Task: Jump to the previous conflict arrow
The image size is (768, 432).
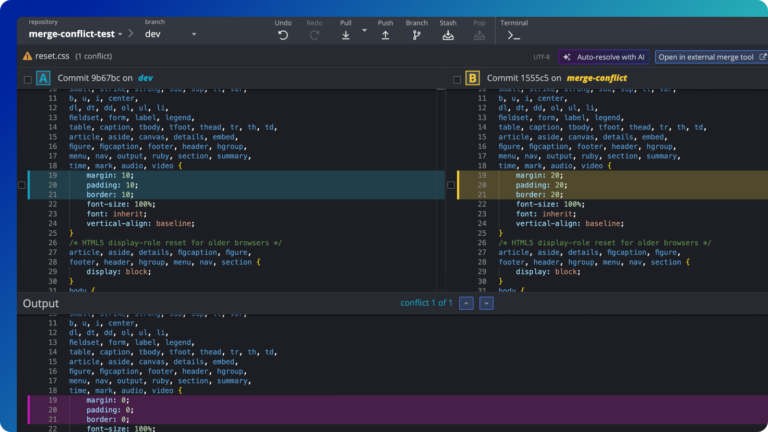Action: [466, 303]
